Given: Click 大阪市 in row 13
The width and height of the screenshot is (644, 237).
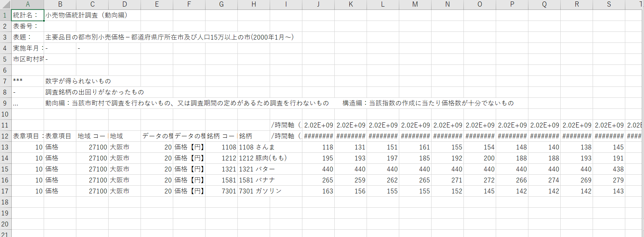Looking at the screenshot, I should pyautogui.click(x=125, y=147).
